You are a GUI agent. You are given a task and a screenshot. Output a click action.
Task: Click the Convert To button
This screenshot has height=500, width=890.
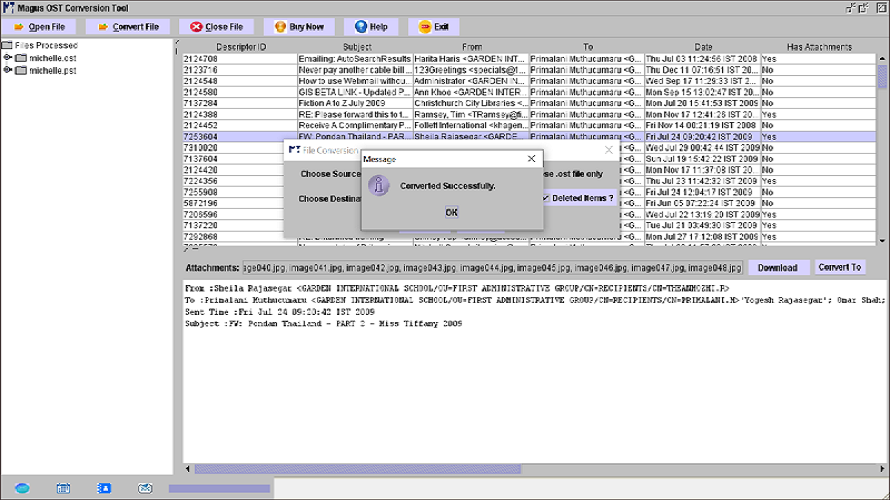839,267
